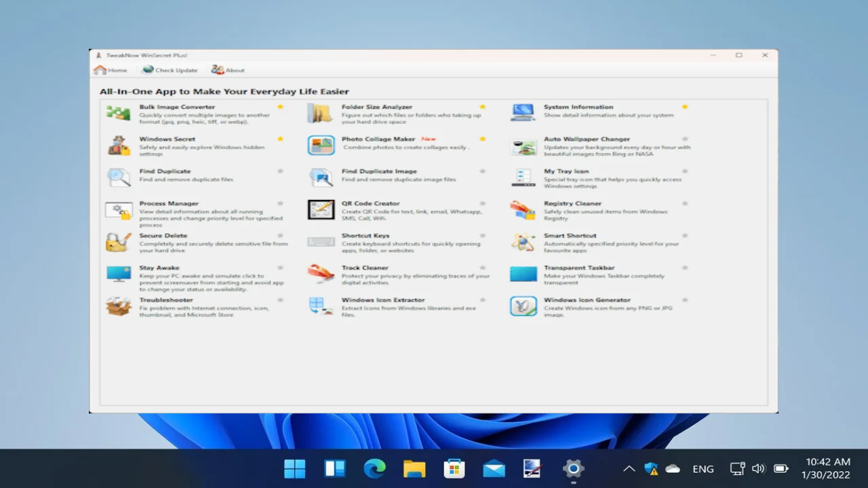Open the Bulk Image Converter icon

pyautogui.click(x=118, y=113)
